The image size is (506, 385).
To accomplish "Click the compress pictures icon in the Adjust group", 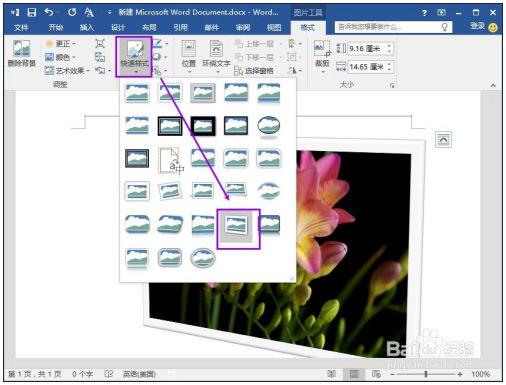I will [100, 43].
